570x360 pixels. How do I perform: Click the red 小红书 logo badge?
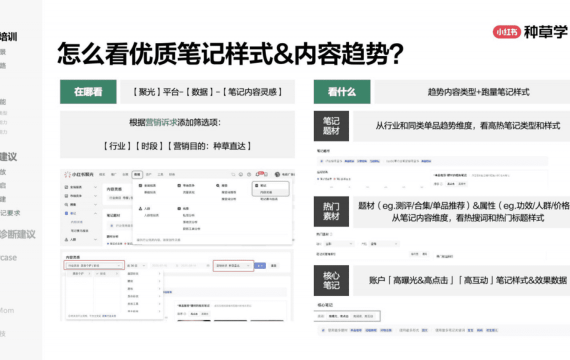(506, 32)
